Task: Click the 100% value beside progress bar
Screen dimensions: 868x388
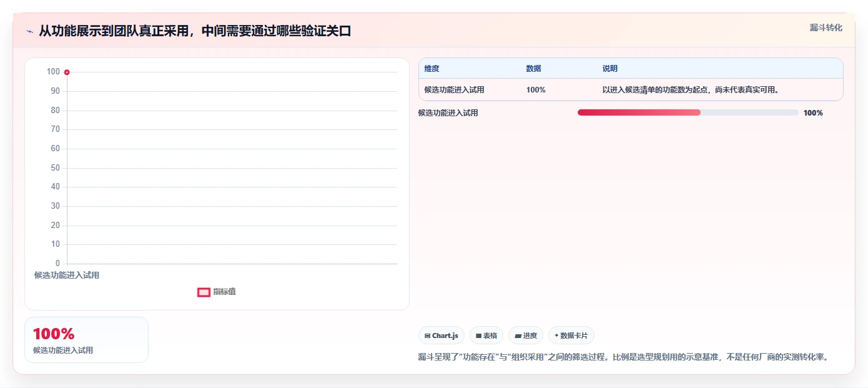Action: point(813,113)
